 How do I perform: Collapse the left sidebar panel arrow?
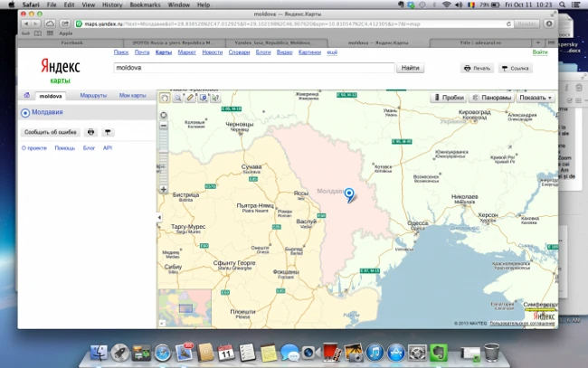(159, 218)
